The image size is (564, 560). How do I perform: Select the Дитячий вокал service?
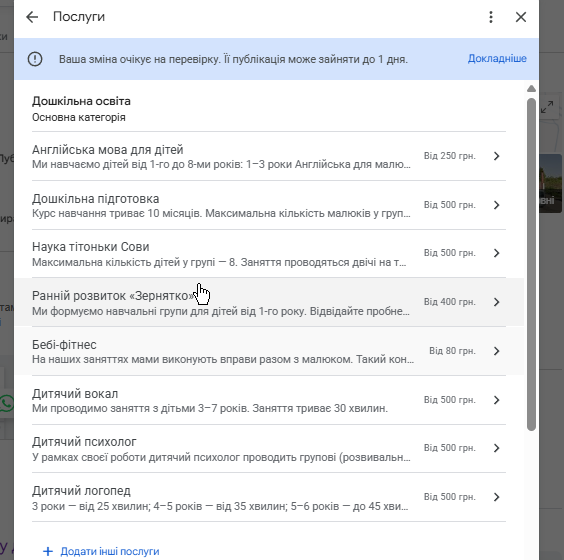click(x=269, y=400)
